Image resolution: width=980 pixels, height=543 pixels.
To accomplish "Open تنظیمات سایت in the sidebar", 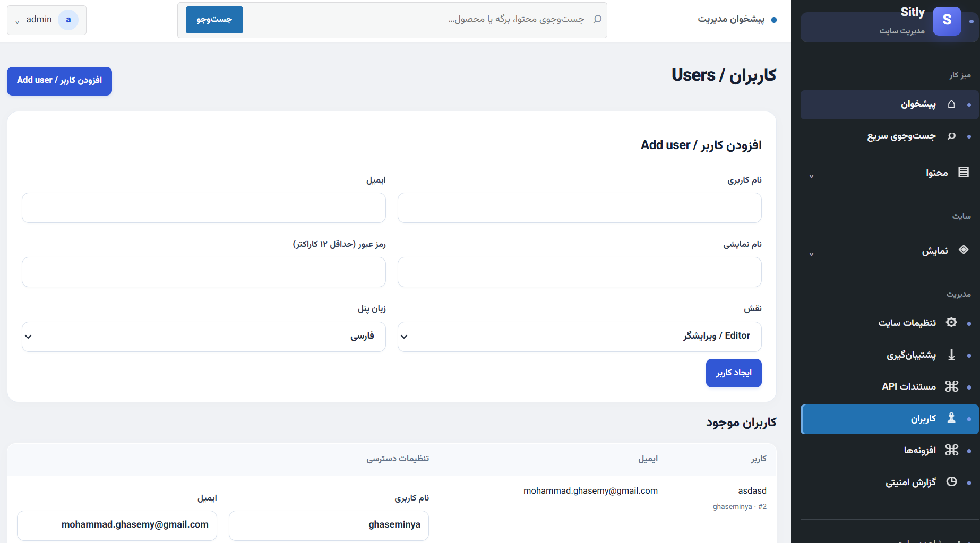I will [889, 323].
